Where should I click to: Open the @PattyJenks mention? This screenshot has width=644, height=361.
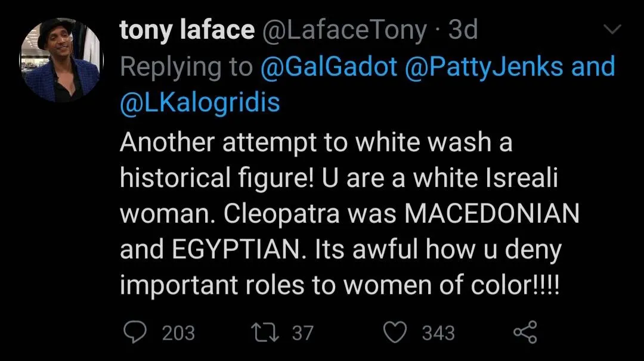(484, 67)
